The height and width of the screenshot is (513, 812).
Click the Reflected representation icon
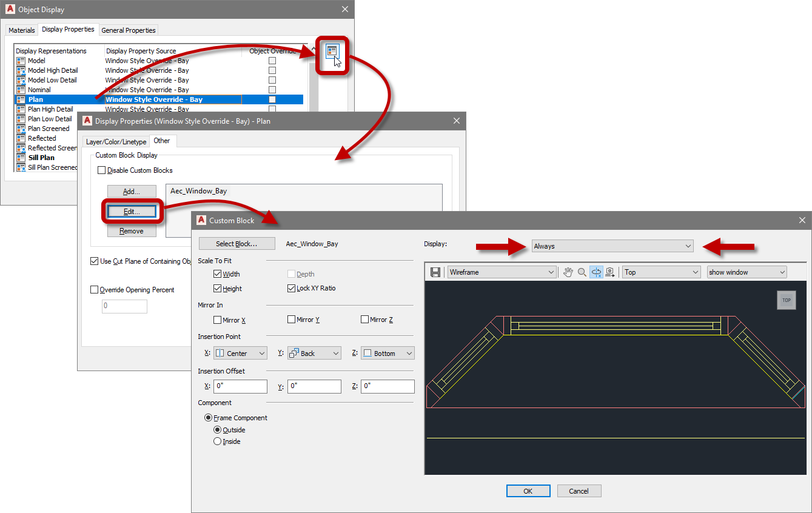21,138
